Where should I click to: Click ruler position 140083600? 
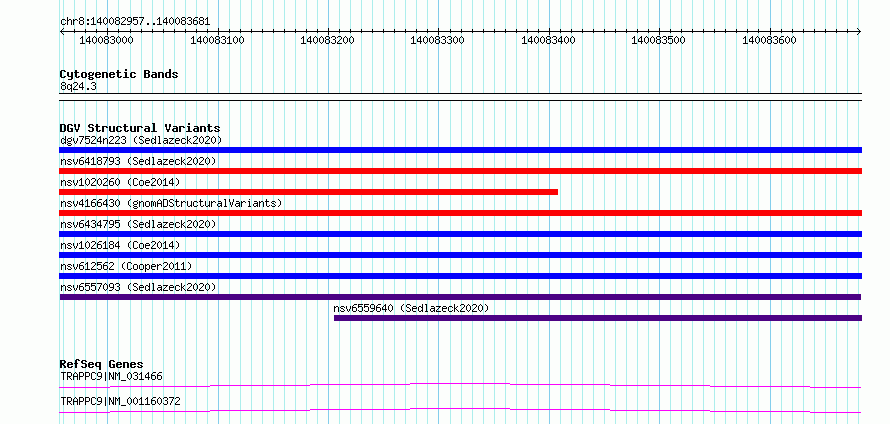[769, 40]
